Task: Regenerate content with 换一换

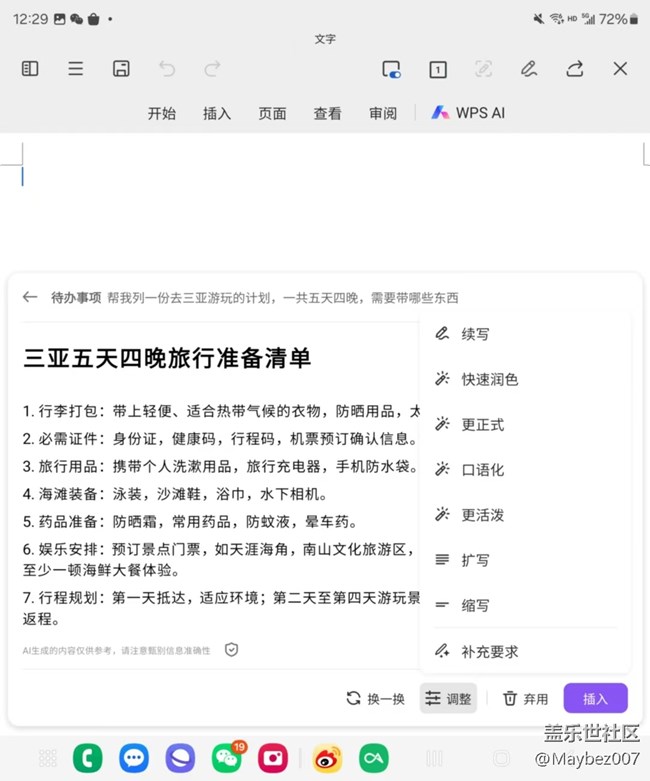Action: coord(376,699)
